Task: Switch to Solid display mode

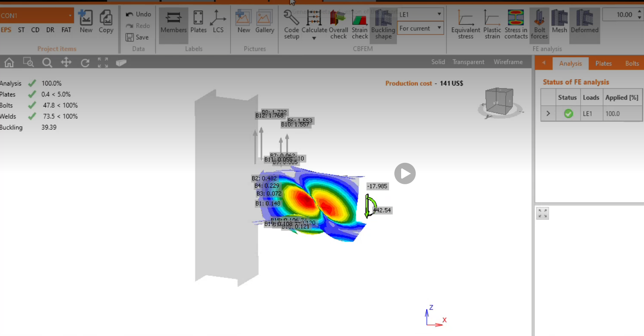Action: point(438,62)
